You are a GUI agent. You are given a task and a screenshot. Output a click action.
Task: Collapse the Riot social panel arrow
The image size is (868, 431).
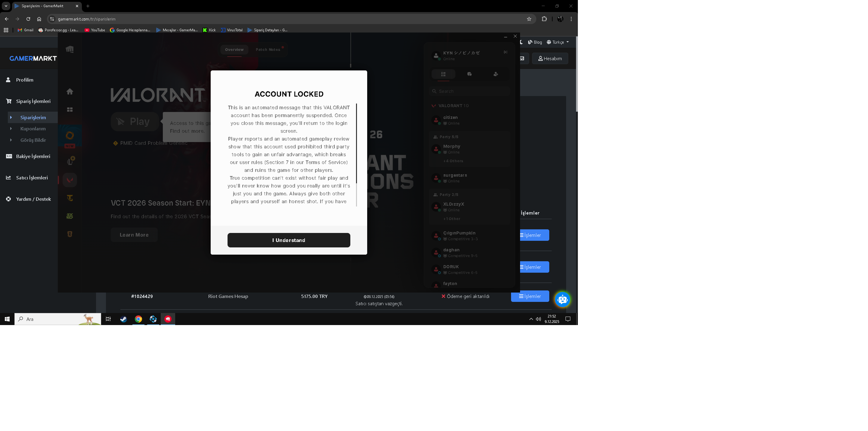505,52
